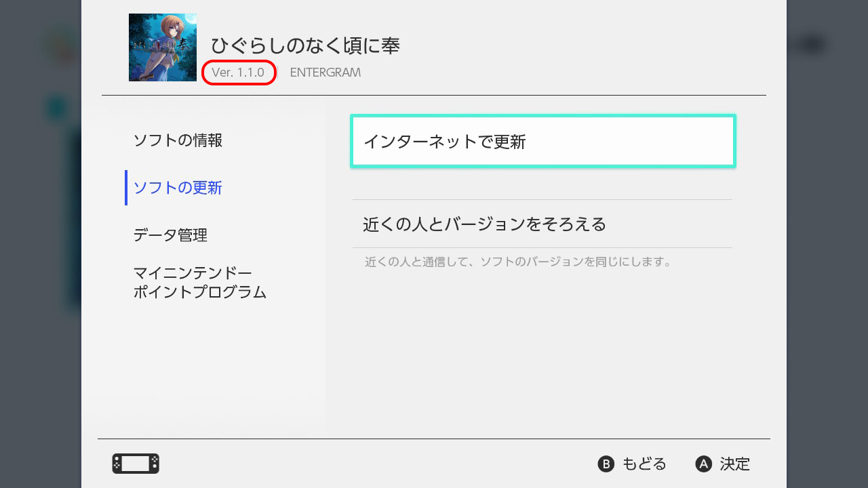Click the blurred dark icon at top right
The image size is (868, 488).
[x=811, y=45]
